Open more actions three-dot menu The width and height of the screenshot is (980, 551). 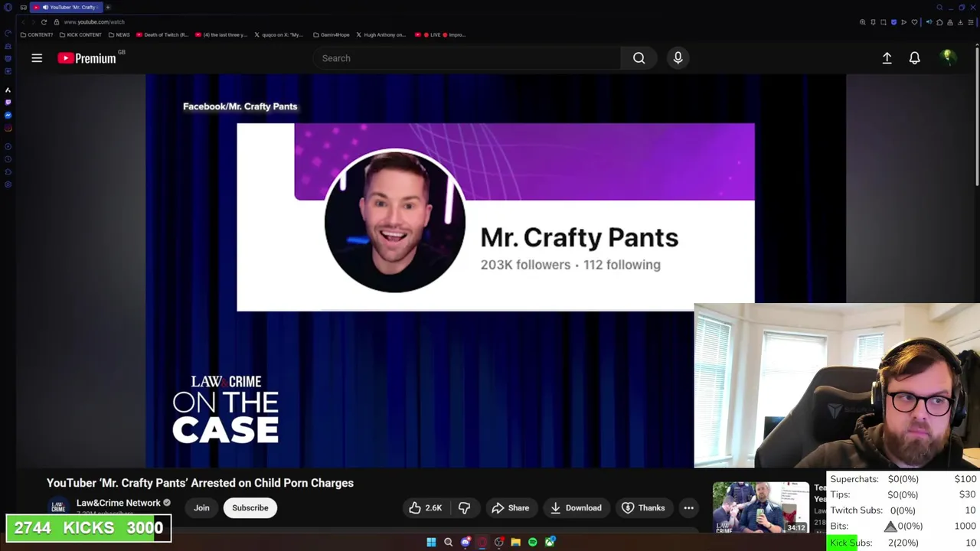pos(688,507)
